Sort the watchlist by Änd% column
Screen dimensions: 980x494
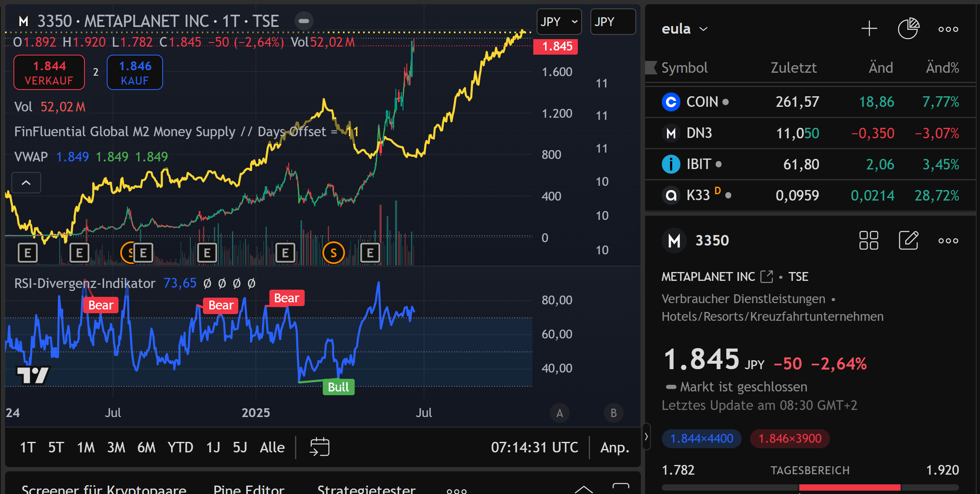pos(942,68)
